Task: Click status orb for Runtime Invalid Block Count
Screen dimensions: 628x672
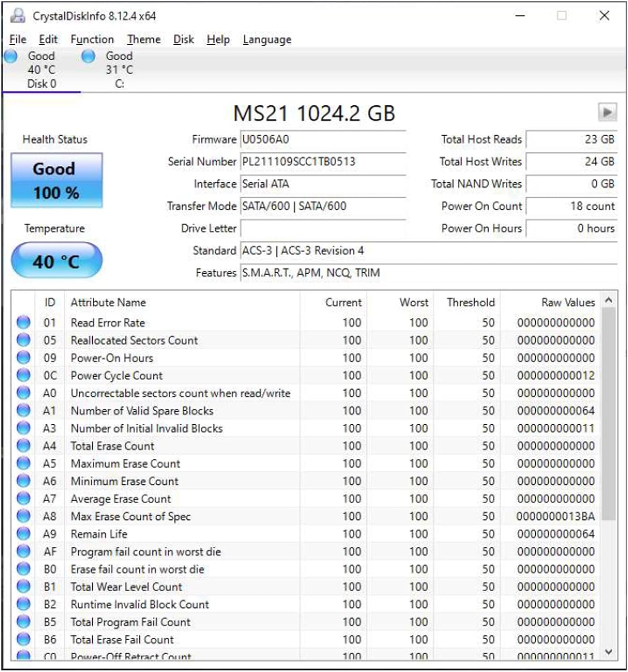Action: [23, 604]
